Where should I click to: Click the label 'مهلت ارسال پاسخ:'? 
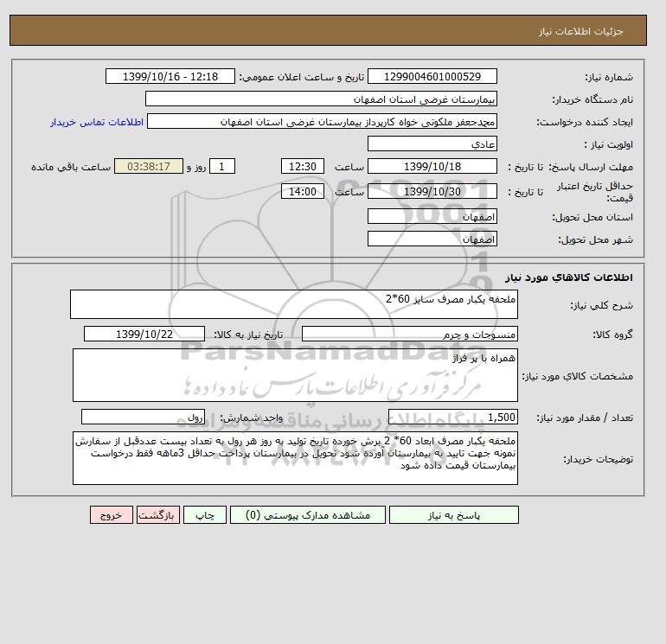[591, 167]
